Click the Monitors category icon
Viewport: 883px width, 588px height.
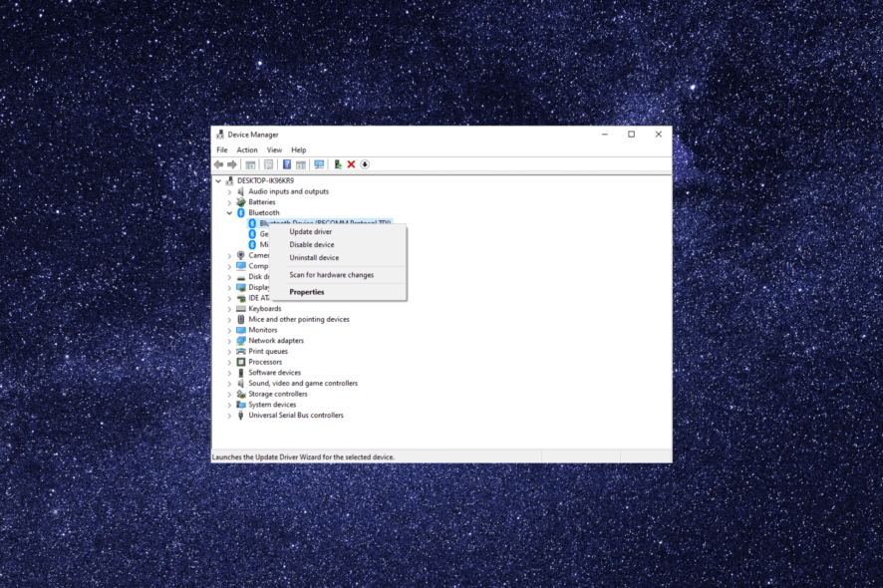241,330
